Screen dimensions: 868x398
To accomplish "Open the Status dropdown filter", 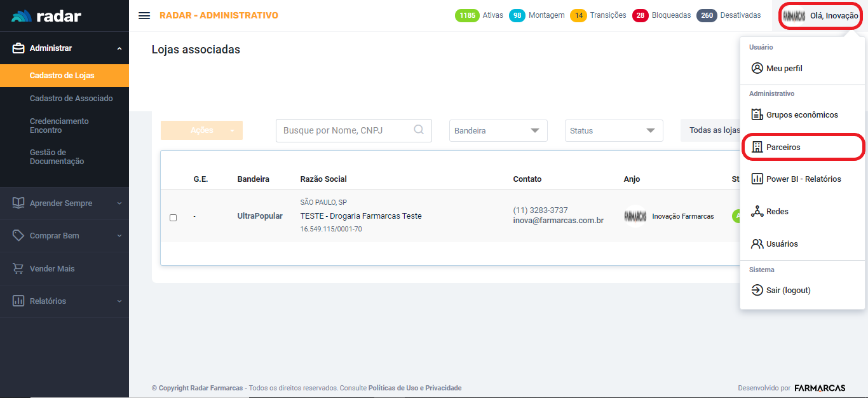I will (x=613, y=131).
